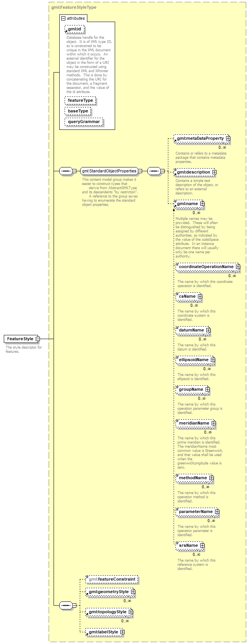Select gml:featureConstraint element
This screenshot has width=250, height=644.
[x=112, y=579]
